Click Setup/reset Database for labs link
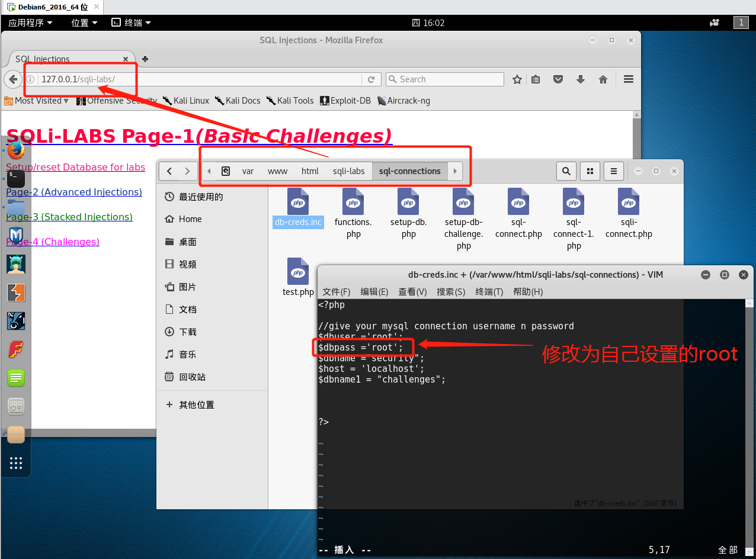Image resolution: width=756 pixels, height=559 pixels. [x=75, y=167]
